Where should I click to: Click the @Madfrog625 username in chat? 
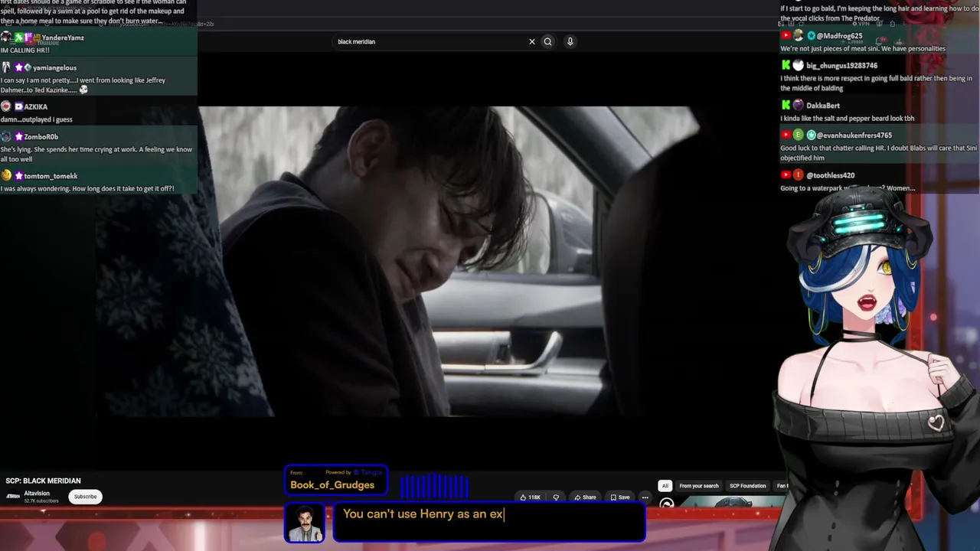pyautogui.click(x=839, y=36)
